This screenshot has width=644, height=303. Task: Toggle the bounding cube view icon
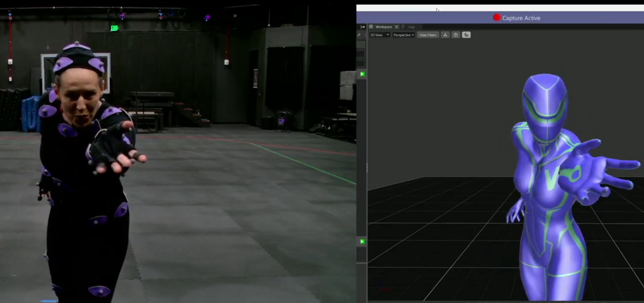pyautogui.click(x=456, y=35)
